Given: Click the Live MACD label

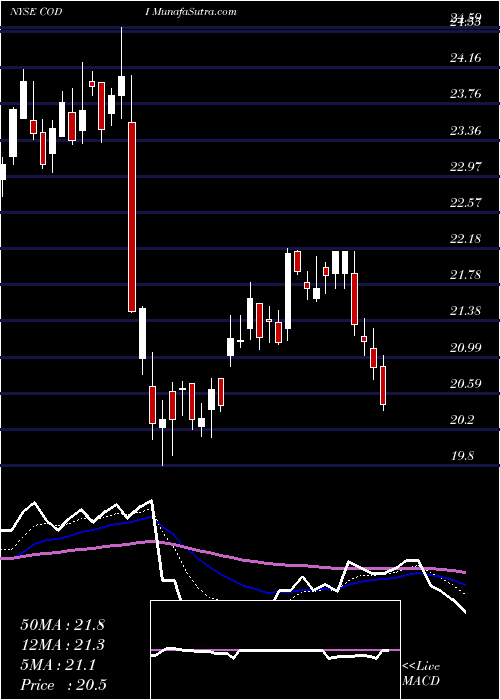Looking at the screenshot, I should pyautogui.click(x=421, y=674).
